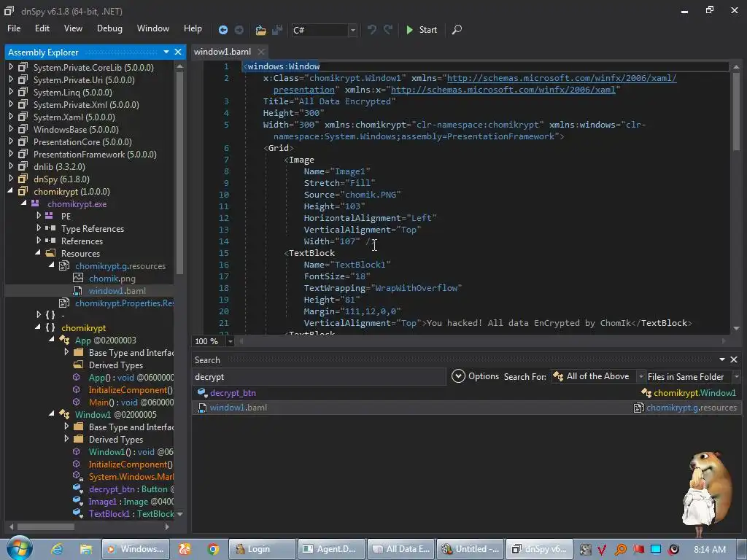
Task: Close the window1.baml tab
Action: click(260, 52)
